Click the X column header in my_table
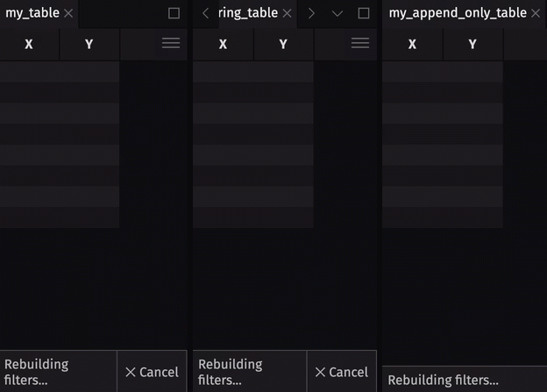Image resolution: width=547 pixels, height=392 pixels. (x=29, y=44)
